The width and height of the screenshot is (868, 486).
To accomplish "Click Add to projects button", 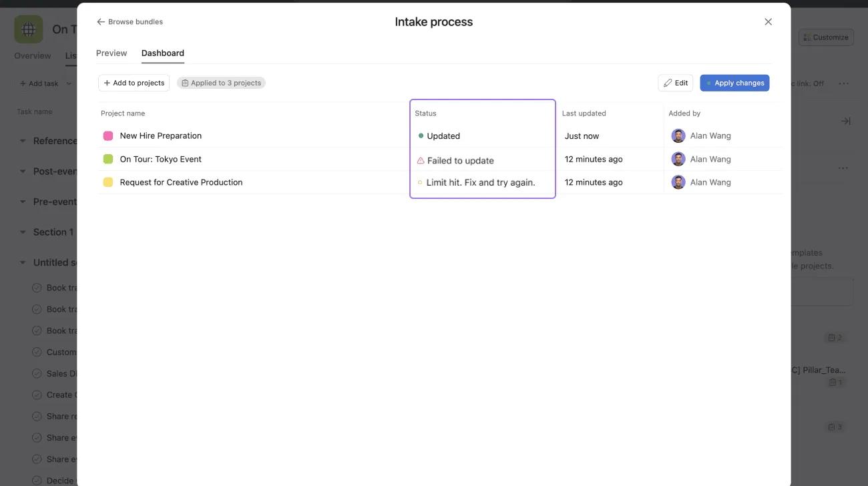I will (x=134, y=83).
